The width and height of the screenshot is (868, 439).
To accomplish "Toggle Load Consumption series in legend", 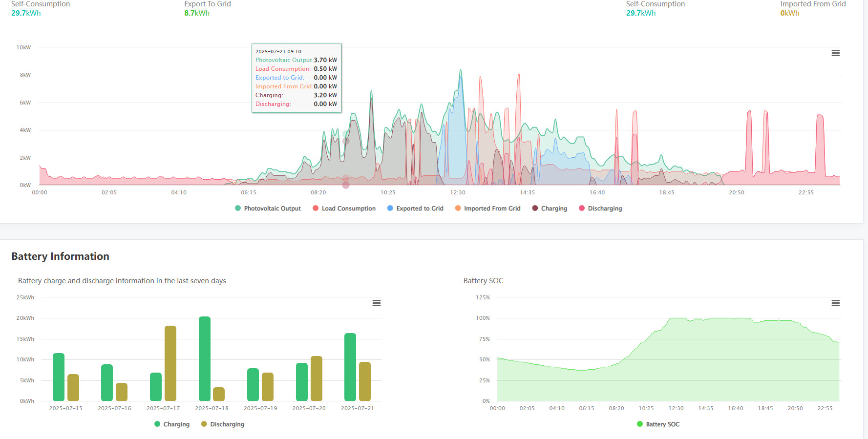I will (348, 209).
